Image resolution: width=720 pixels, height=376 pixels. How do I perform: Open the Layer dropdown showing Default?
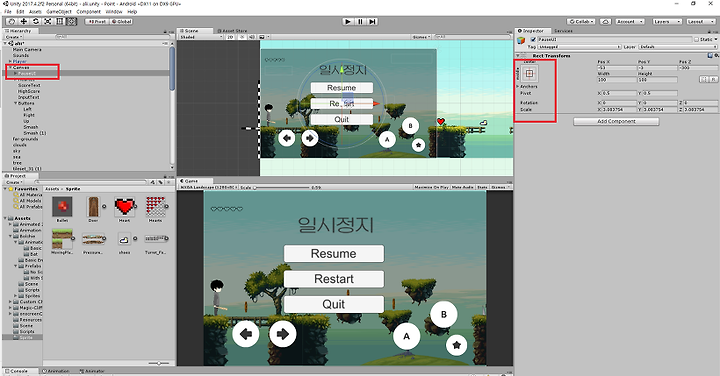[678, 47]
